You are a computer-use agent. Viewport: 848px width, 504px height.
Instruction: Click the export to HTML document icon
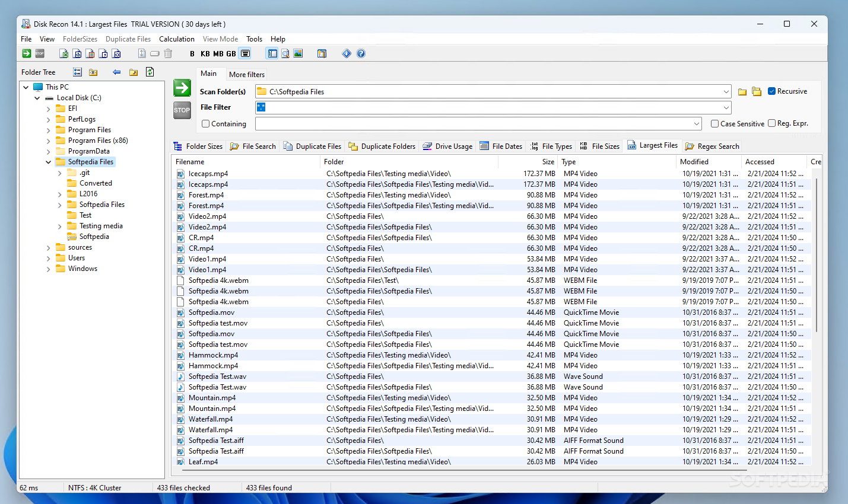point(77,53)
